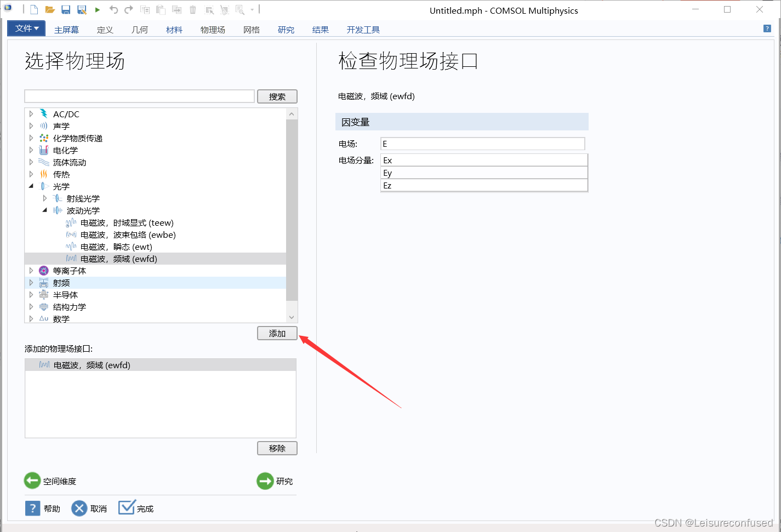Click the Zoom to Selection magnifier icon
Image resolution: width=781 pixels, height=532 pixels.
pos(240,10)
